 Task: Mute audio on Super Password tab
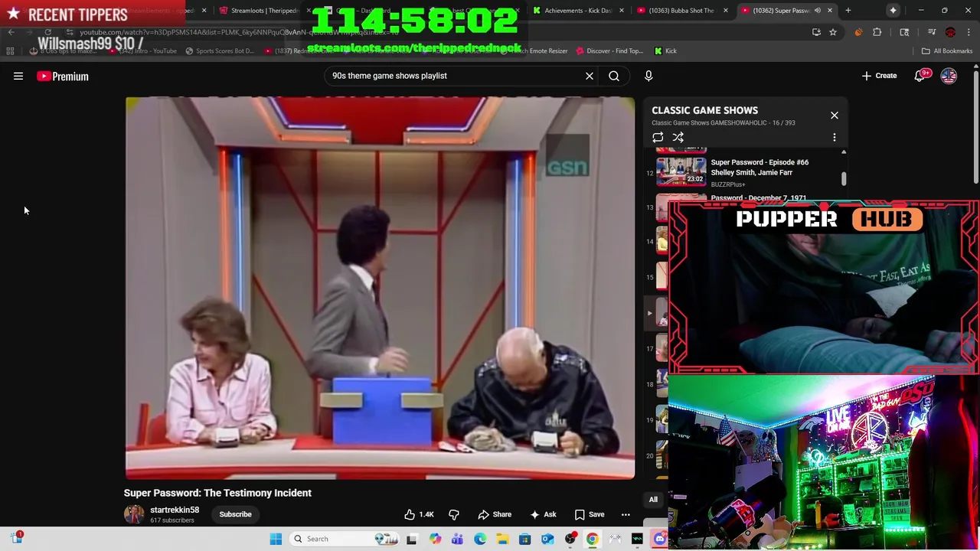click(818, 10)
